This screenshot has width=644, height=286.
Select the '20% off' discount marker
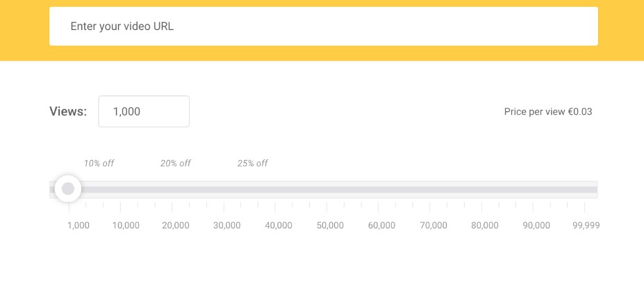click(x=175, y=164)
